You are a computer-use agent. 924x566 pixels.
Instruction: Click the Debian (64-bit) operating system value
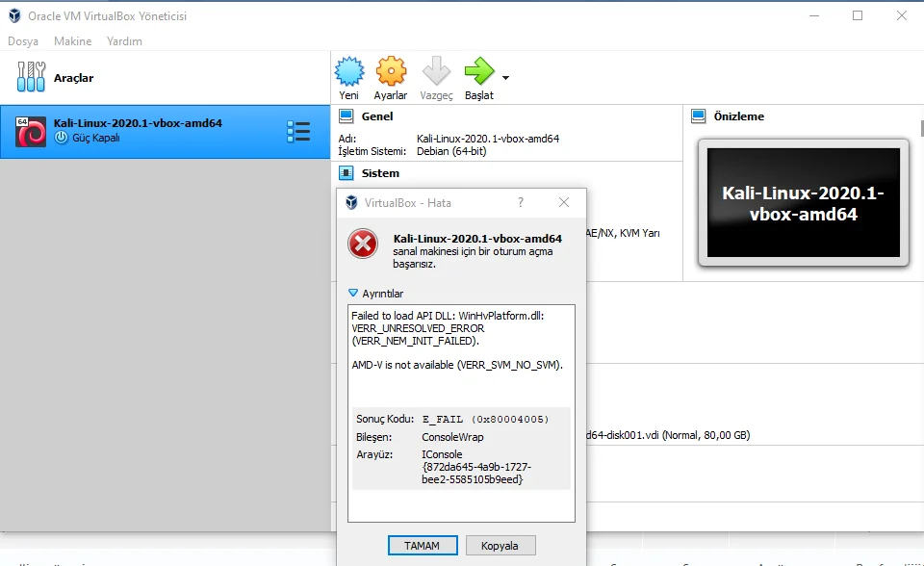coord(451,151)
